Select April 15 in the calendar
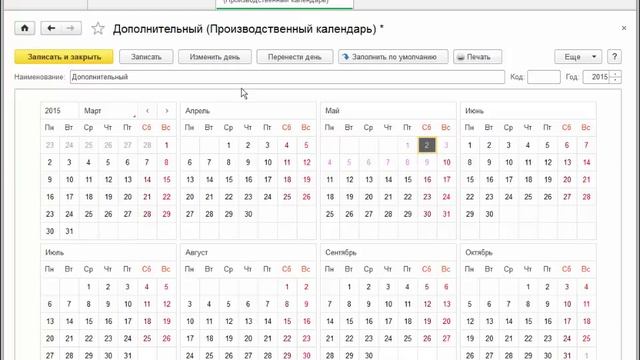Viewport: 640px width, 360px height. 229,180
